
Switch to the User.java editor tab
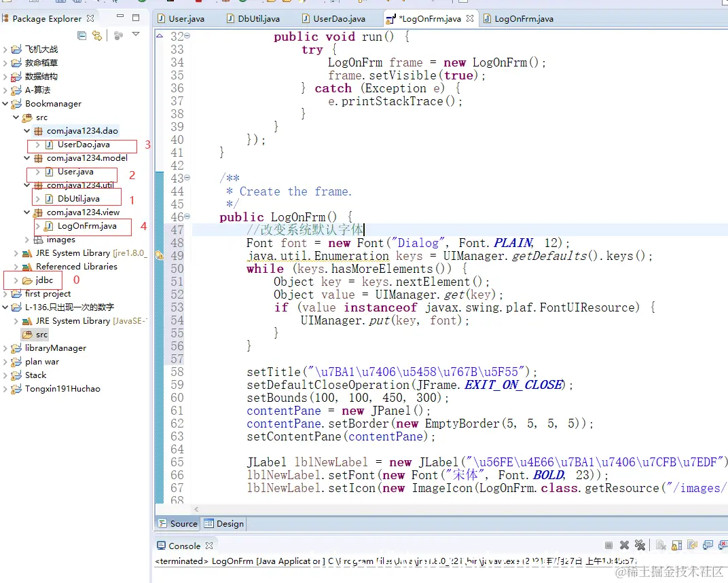(x=181, y=18)
